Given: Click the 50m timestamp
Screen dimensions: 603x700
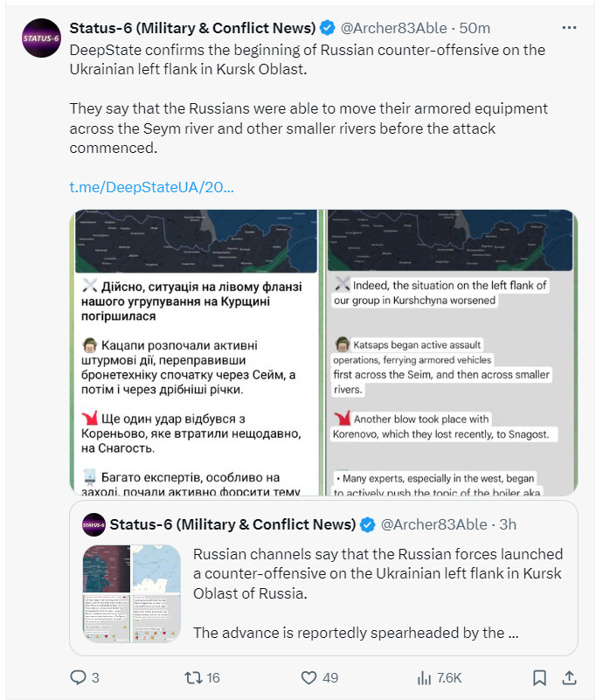Looking at the screenshot, I should point(475,28).
